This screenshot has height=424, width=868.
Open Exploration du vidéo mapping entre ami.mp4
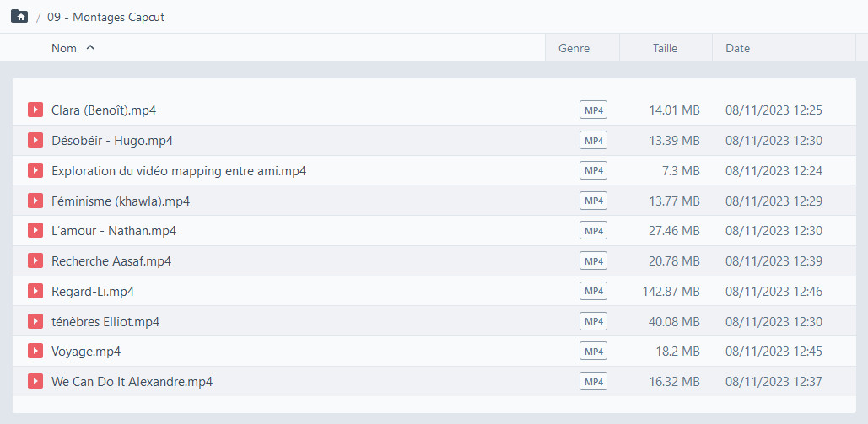click(179, 171)
